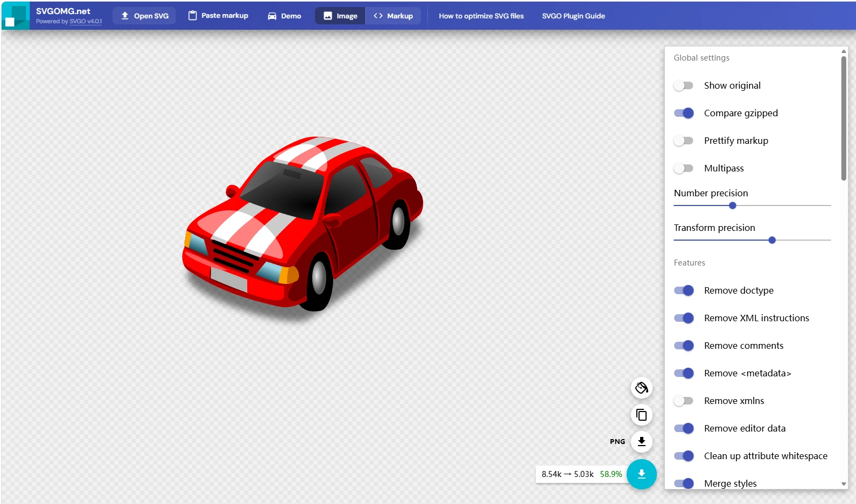The height and width of the screenshot is (504, 856).
Task: Switch to the Markup tab
Action: pyautogui.click(x=393, y=16)
